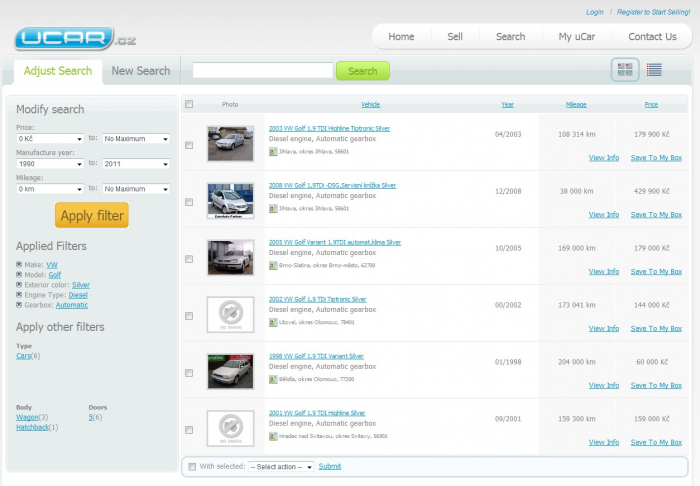Viewport: 700px width, 486px height.
Task: Check the 2008 VW Golf row checkbox
Action: point(189,202)
